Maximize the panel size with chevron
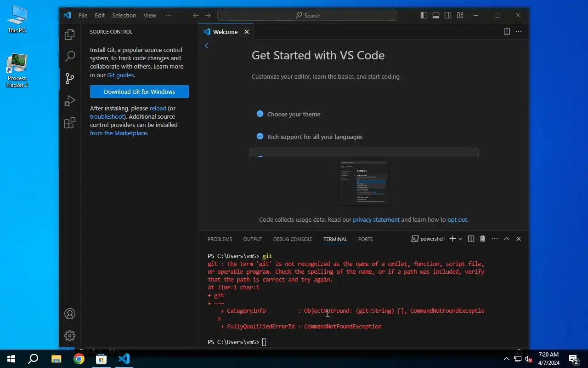The image size is (588, 368). pyautogui.click(x=507, y=239)
